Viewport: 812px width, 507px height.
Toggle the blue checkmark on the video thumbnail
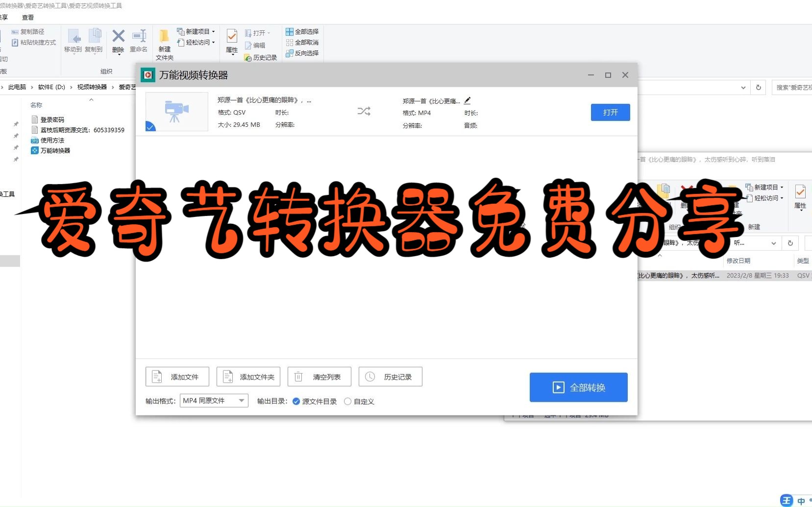[x=150, y=127]
